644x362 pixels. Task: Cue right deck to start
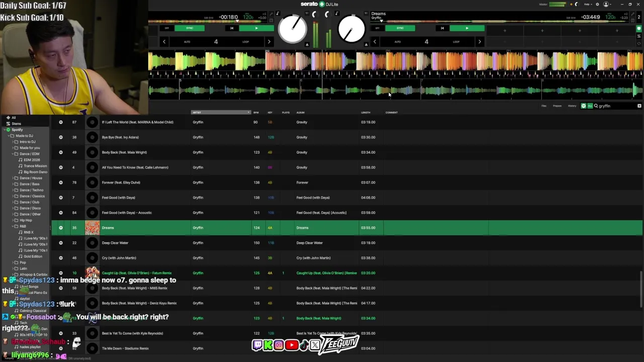442,28
